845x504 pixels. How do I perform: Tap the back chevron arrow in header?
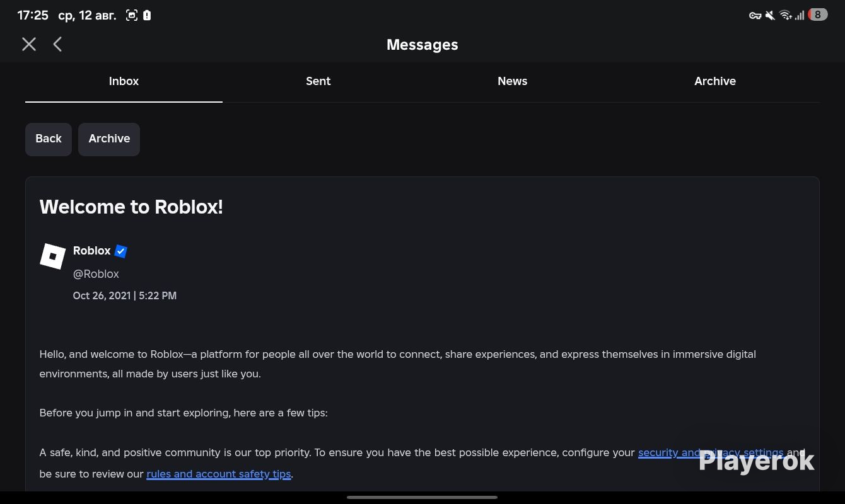[57, 44]
